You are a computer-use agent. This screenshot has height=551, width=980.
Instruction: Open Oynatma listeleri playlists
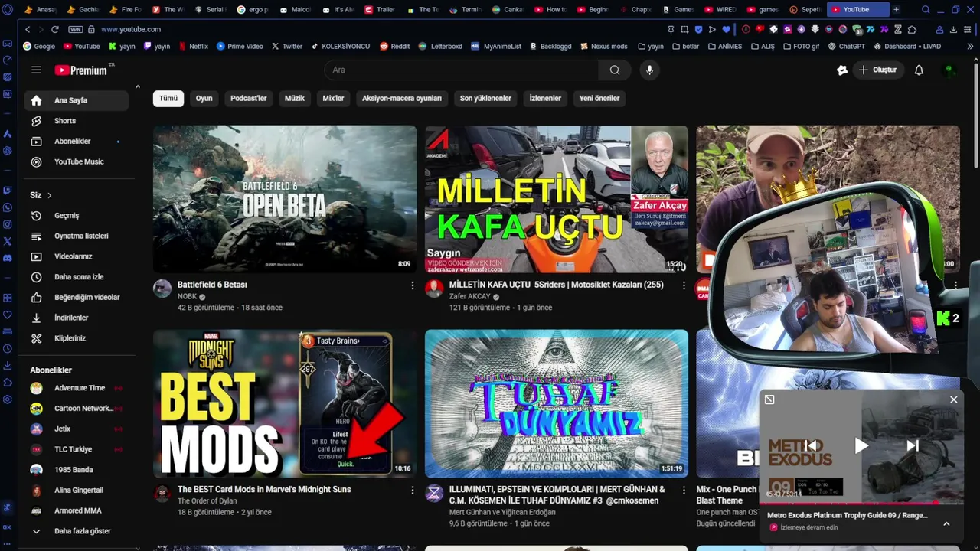point(76,236)
